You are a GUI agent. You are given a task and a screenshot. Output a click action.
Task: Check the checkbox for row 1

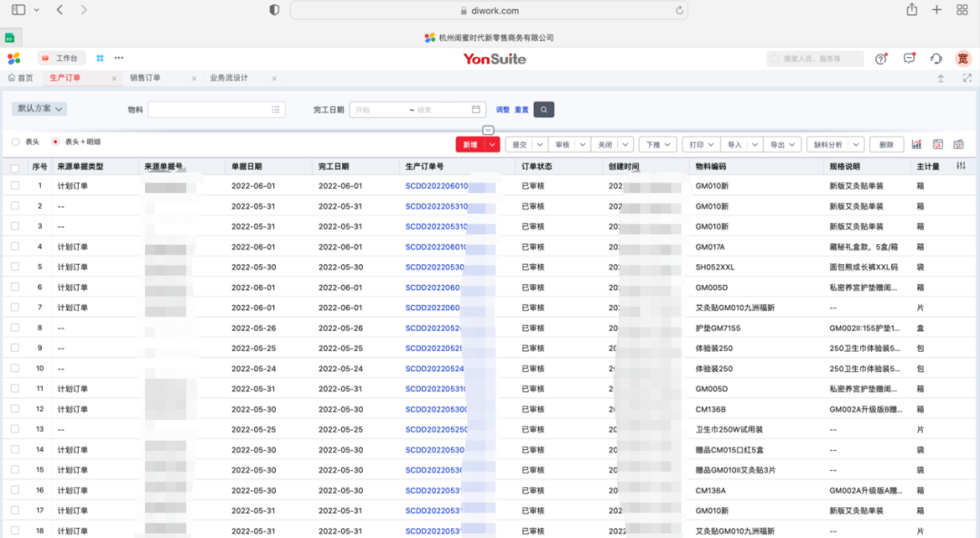tap(15, 186)
